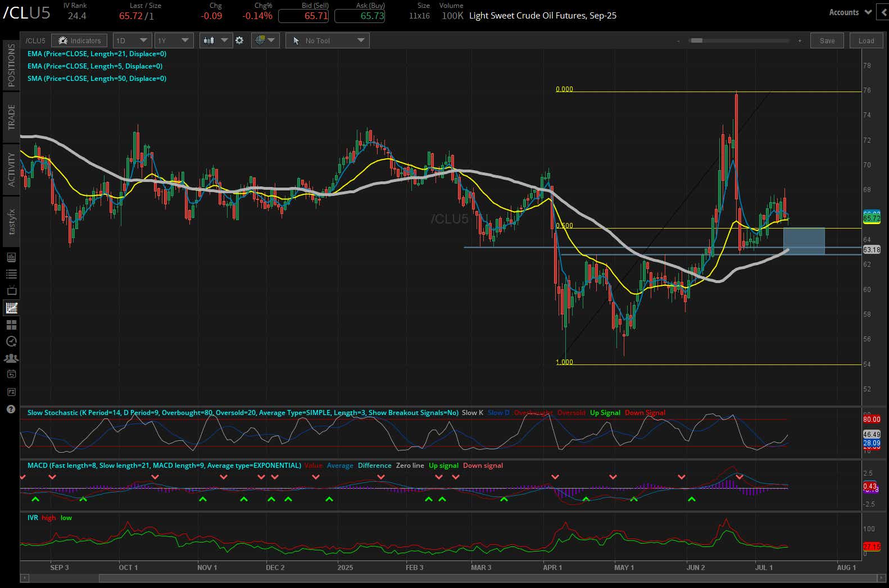Click the APR 1 date label
The height and width of the screenshot is (588, 889).
click(552, 567)
